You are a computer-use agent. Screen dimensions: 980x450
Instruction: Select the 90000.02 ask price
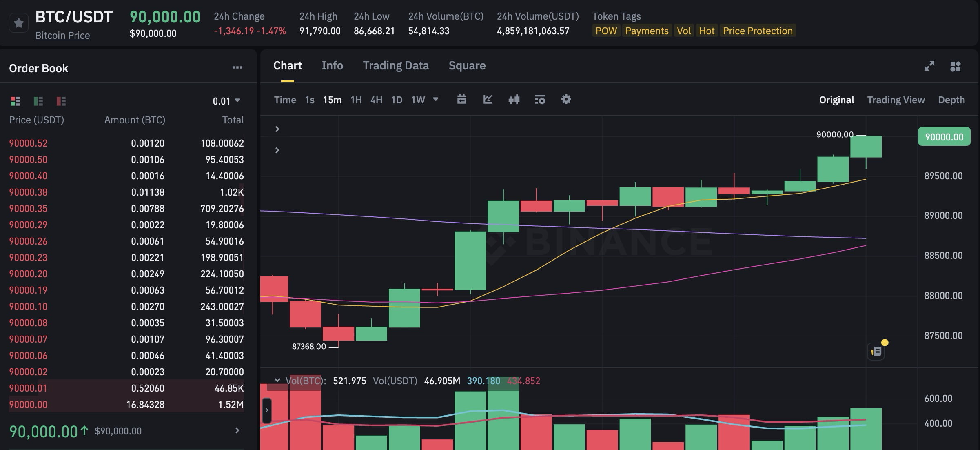[x=28, y=372]
